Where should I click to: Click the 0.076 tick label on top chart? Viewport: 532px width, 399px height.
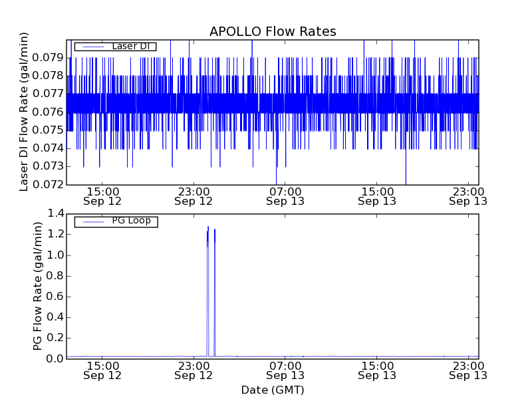[48, 112]
